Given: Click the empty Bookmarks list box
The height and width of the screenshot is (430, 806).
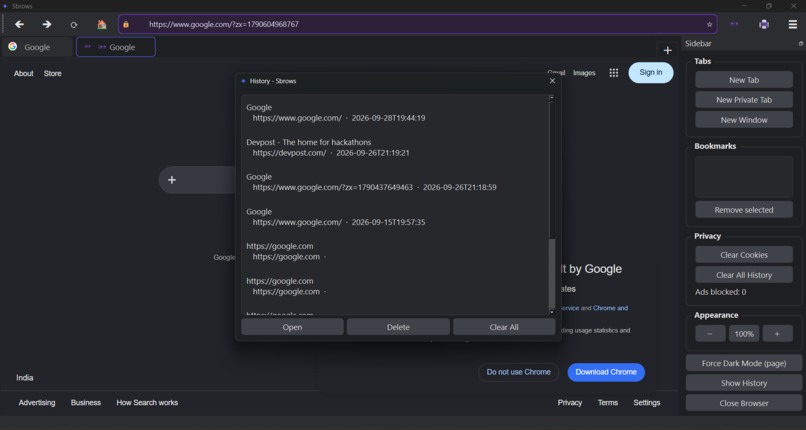Looking at the screenshot, I should pos(744,177).
